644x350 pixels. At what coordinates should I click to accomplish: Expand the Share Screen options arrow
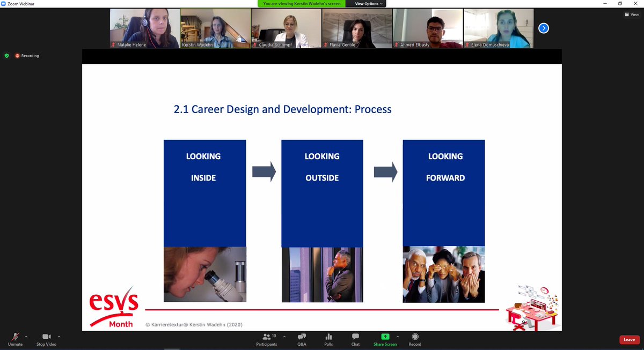pyautogui.click(x=398, y=337)
